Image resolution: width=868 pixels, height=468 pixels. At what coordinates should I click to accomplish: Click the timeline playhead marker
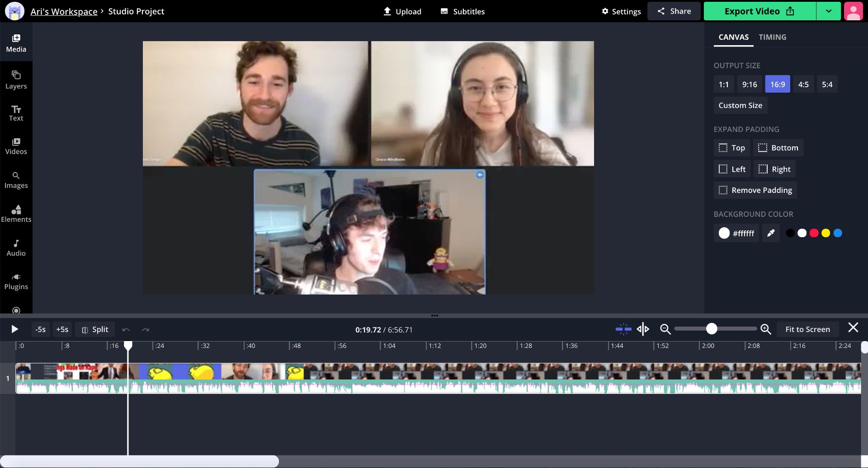pos(128,346)
